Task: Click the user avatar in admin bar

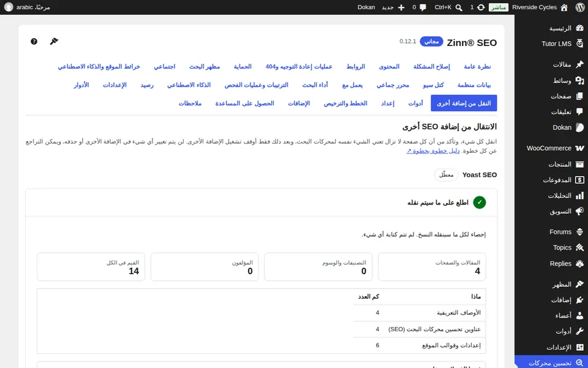Action: tap(9, 7)
